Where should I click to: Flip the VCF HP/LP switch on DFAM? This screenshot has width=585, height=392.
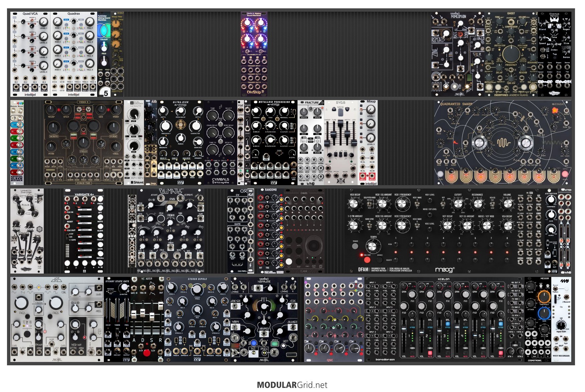coord(444,204)
